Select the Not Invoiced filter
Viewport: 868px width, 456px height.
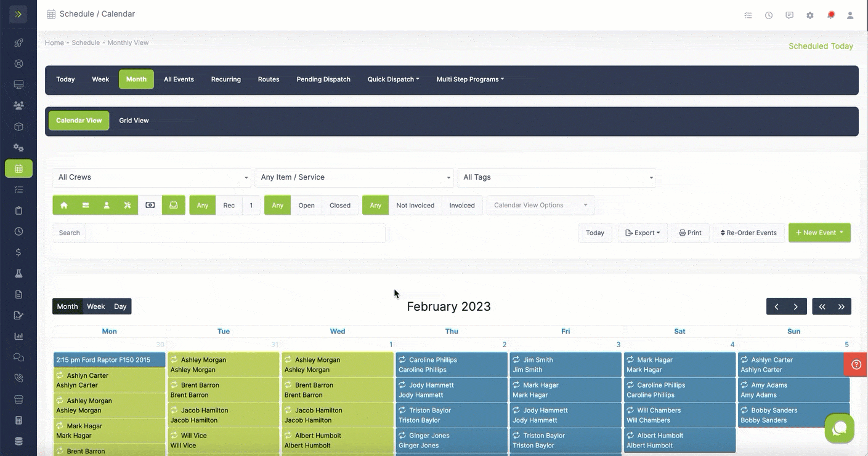[415, 206]
